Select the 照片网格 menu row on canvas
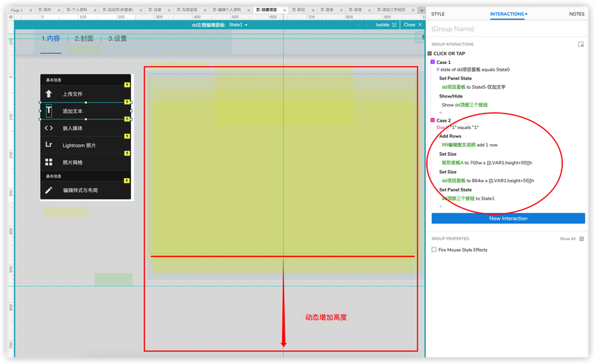 86,162
